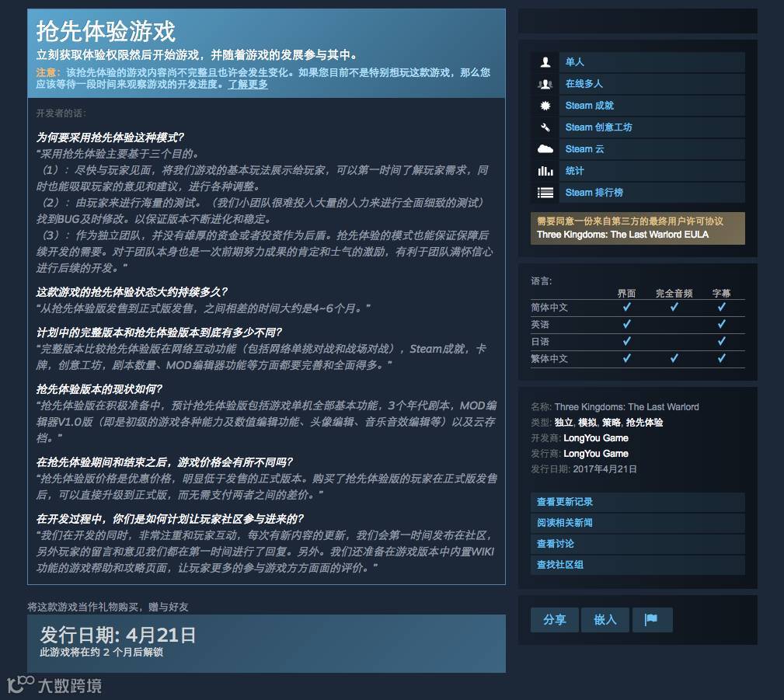This screenshot has height=700, width=784.
Task: Click the 抢先体验 genre tag
Action: tap(644, 423)
